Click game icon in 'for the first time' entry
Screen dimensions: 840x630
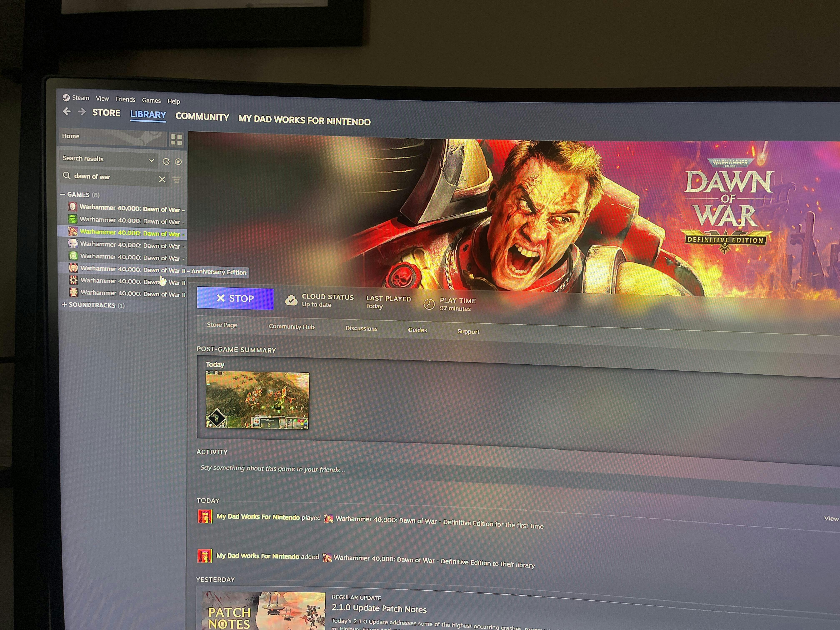[329, 519]
